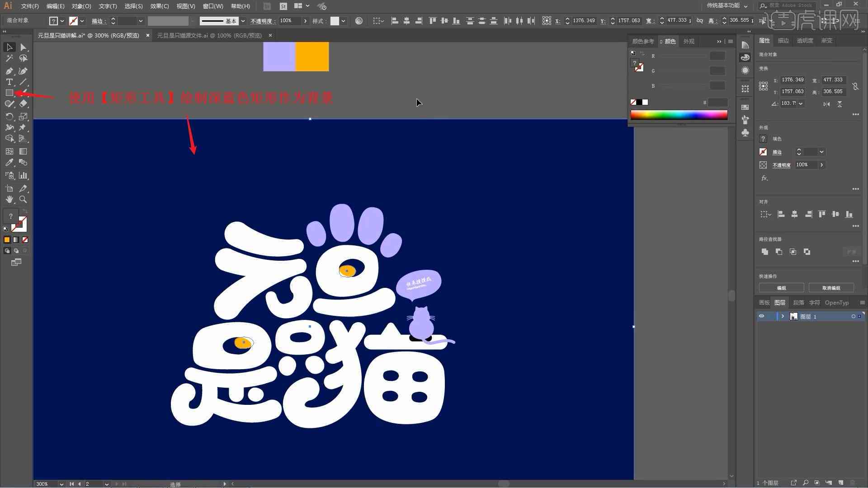Viewport: 868px width, 488px height.
Task: Expand the 图层 1 layer group
Action: point(782,316)
